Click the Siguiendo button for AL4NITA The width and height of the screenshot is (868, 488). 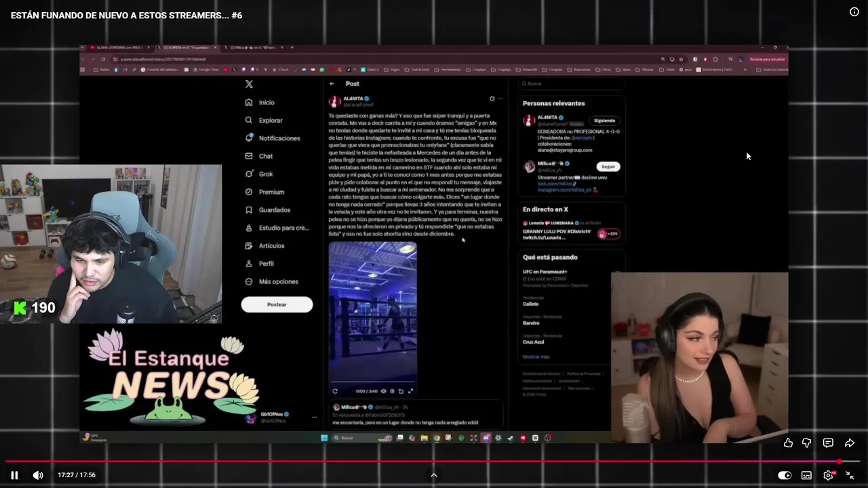604,121
